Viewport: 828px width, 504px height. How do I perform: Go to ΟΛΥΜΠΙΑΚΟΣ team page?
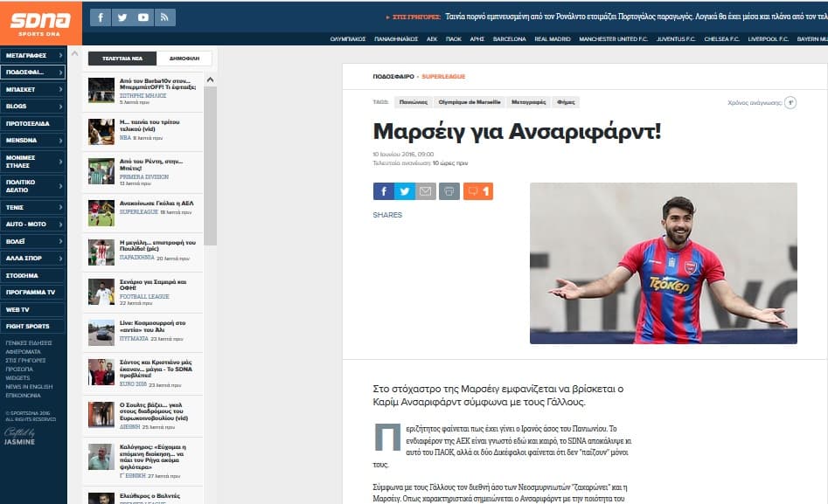(347, 39)
